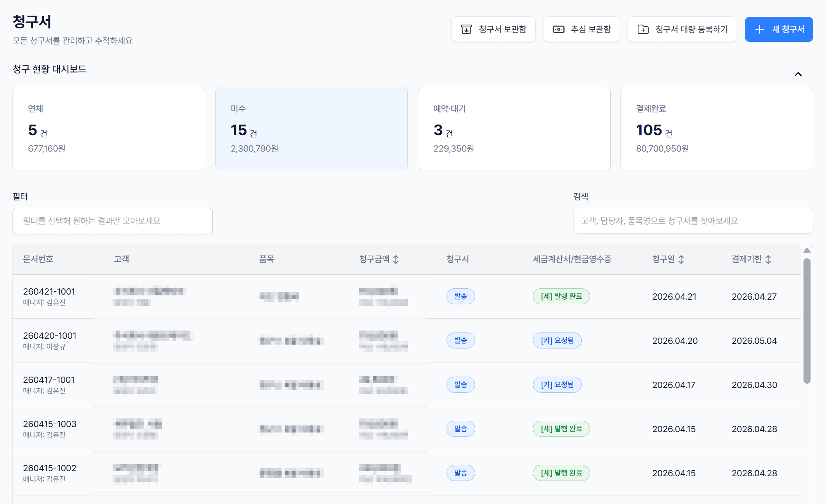The height and width of the screenshot is (504, 825).
Task: Focus the 검색 invoice search field
Action: 693,221
